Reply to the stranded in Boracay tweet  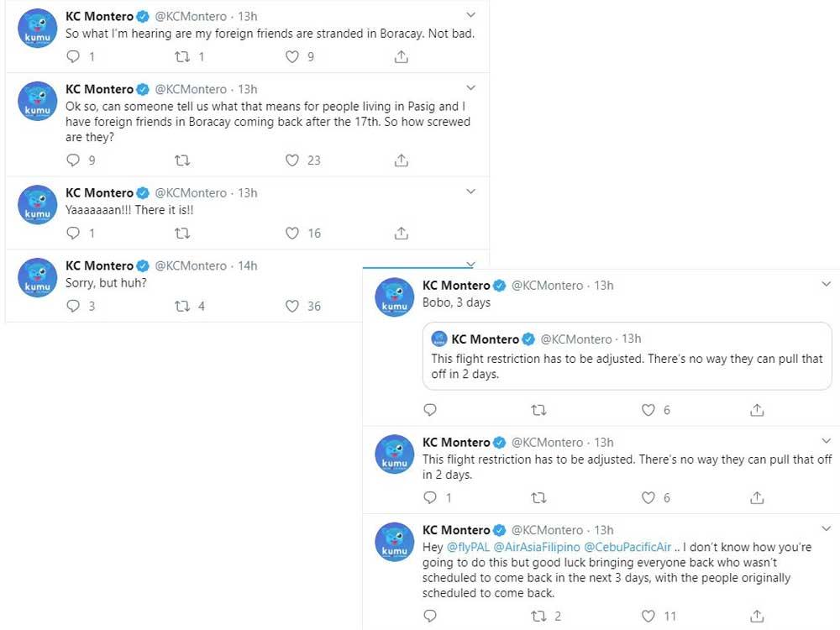click(73, 57)
